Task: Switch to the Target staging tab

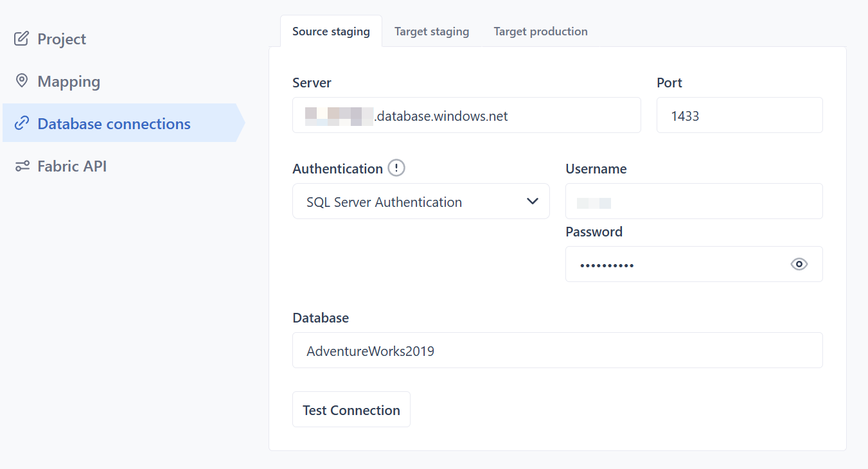Action: 431,31
